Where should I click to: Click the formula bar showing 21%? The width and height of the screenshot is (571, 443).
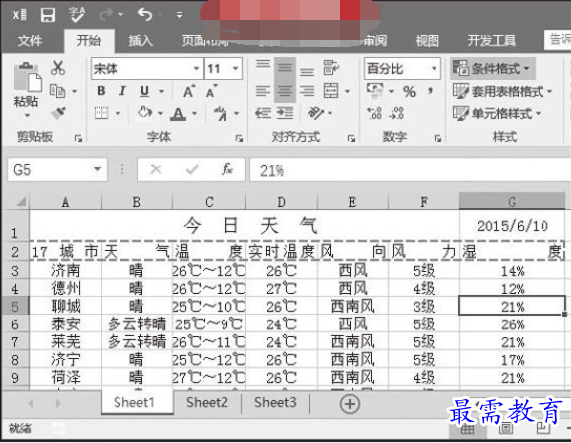pos(410,170)
